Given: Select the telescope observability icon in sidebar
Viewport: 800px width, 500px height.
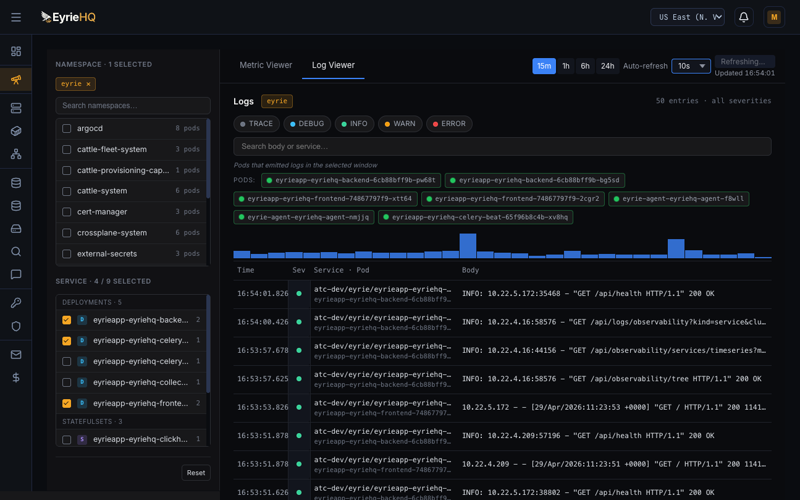Looking at the screenshot, I should point(16,80).
